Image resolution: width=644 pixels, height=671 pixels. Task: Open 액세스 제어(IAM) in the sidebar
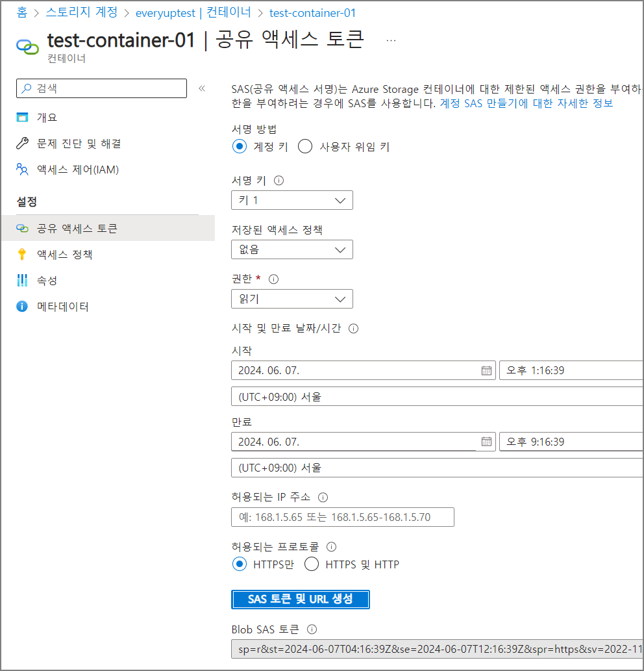pyautogui.click(x=78, y=170)
